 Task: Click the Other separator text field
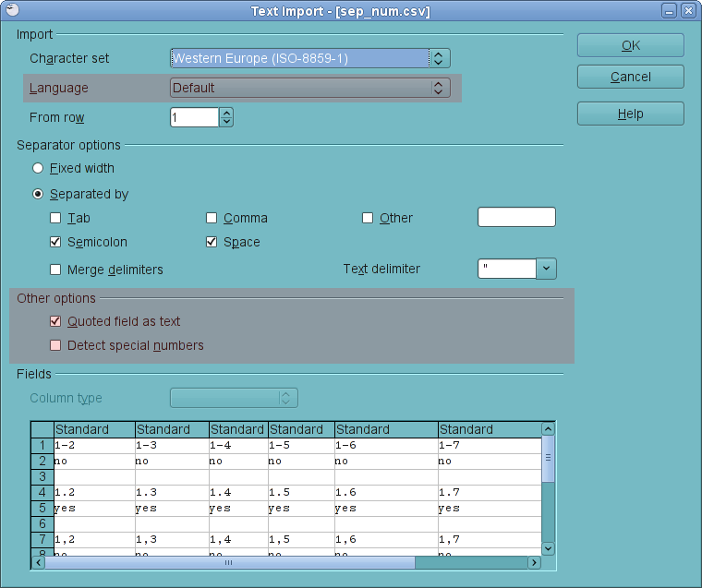(516, 218)
